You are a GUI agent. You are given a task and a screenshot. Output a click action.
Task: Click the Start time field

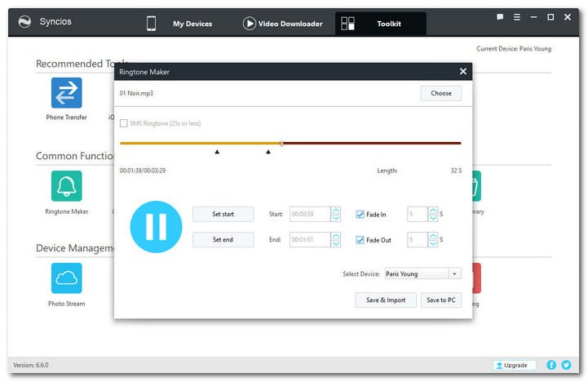click(310, 214)
